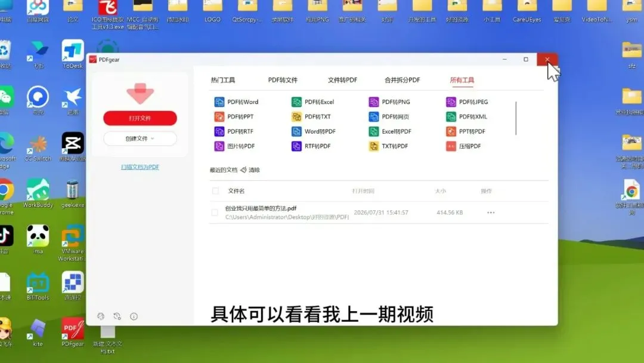
Task: Start the PDF转TXT tool
Action: pyautogui.click(x=311, y=117)
